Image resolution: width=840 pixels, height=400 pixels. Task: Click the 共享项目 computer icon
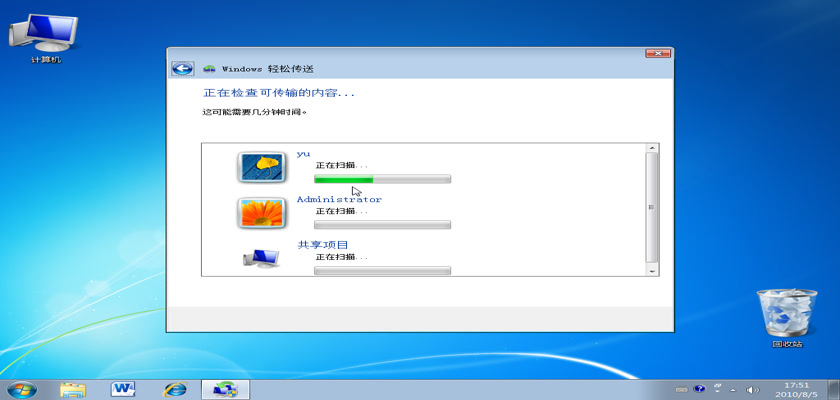[261, 258]
